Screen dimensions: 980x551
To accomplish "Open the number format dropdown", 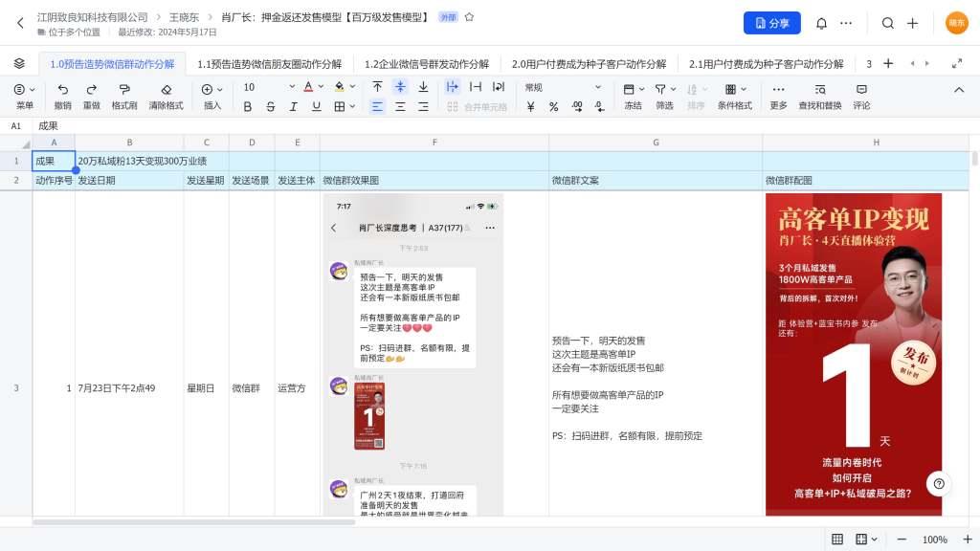I will 563,87.
